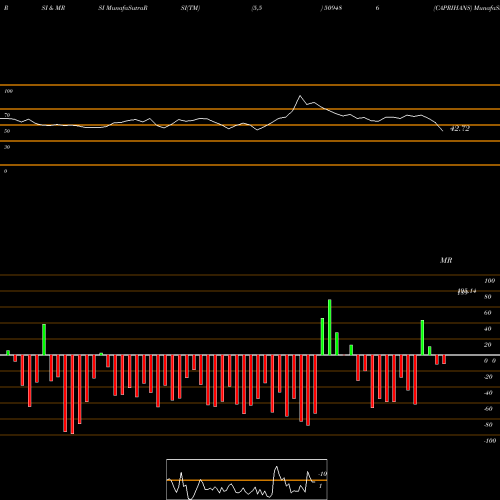Select the MR axis label -40
The width and height of the screenshot is (500, 500).
pyautogui.click(x=488, y=393)
